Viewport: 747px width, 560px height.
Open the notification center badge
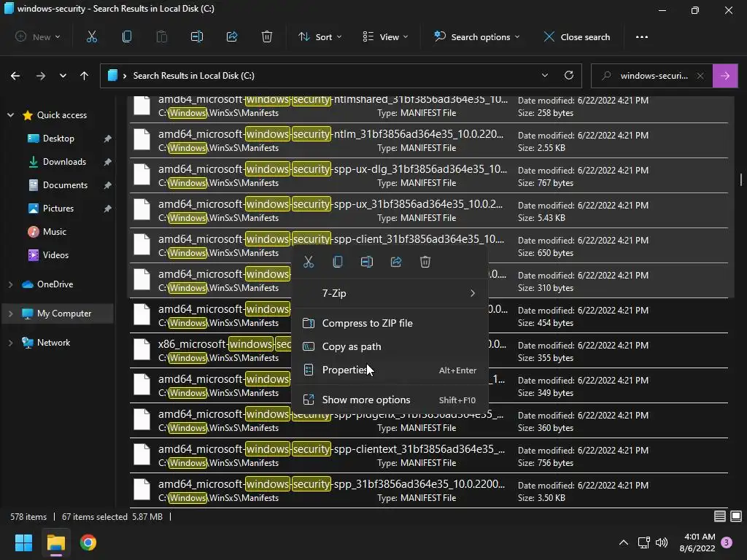point(727,542)
